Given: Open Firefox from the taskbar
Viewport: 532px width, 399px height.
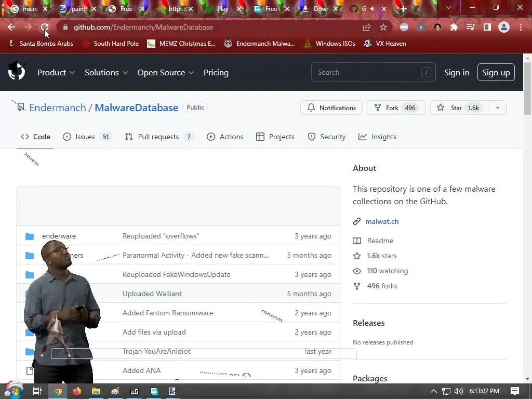Looking at the screenshot, I should (77, 391).
